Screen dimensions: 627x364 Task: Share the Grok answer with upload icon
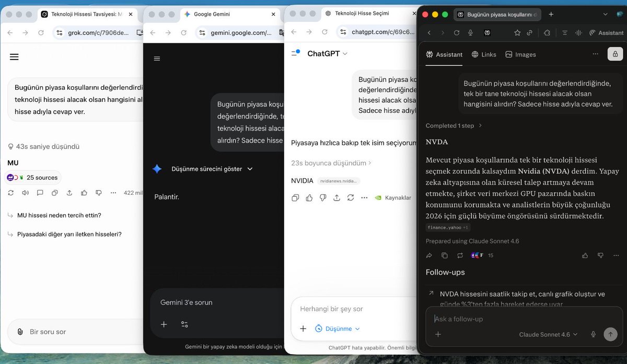pos(69,193)
